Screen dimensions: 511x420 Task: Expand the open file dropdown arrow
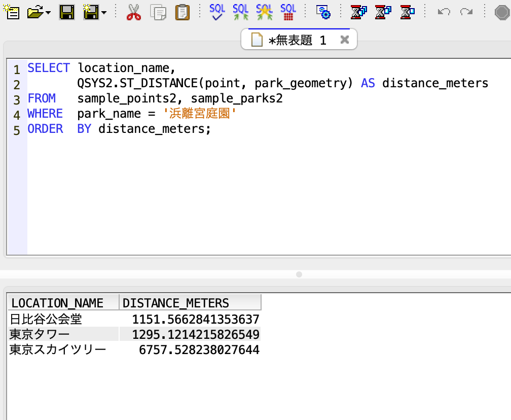click(48, 12)
